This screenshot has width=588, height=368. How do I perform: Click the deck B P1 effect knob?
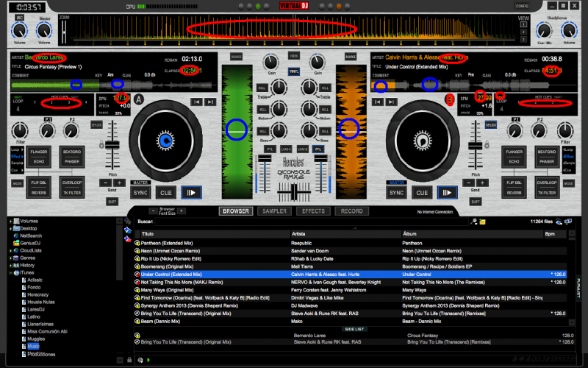[x=514, y=131]
